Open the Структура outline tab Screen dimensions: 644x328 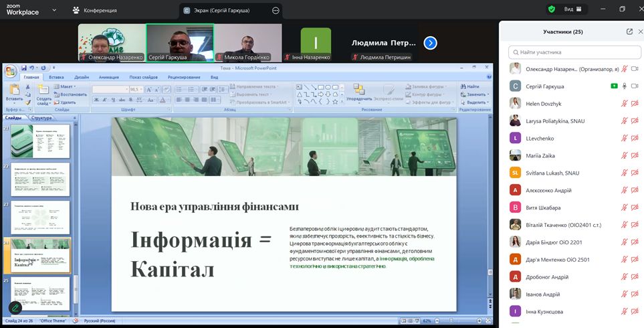(x=41, y=117)
